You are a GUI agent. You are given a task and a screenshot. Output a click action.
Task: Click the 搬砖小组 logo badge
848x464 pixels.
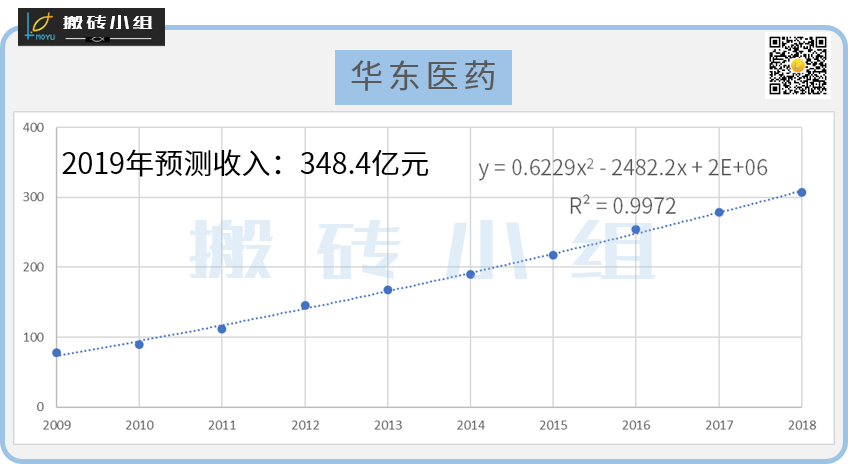click(91, 27)
